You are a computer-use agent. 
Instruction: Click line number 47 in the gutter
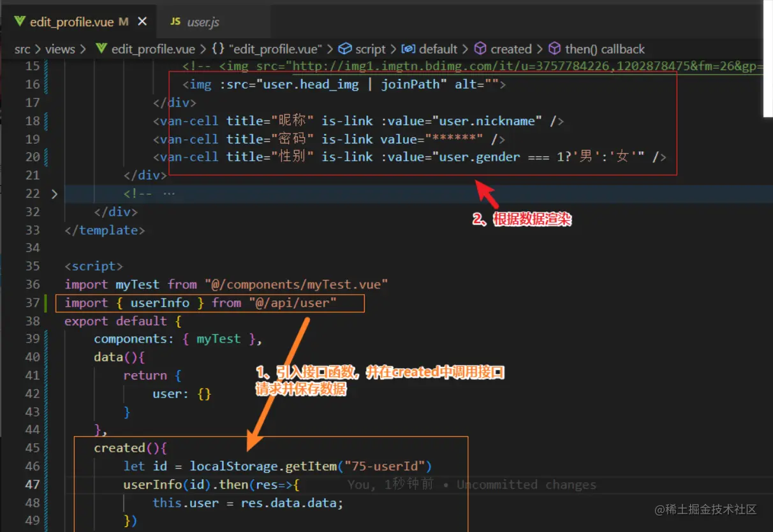tap(33, 484)
